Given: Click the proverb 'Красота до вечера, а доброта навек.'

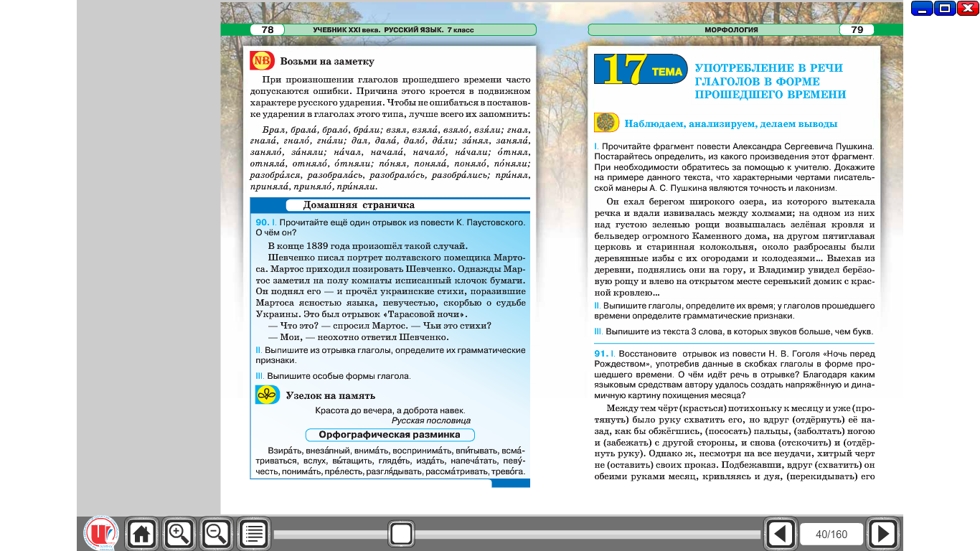Looking at the screenshot, I should point(390,410).
